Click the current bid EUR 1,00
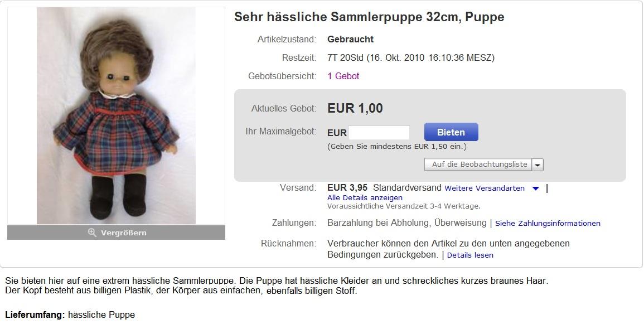Screen dimensions: 644x324 point(355,108)
